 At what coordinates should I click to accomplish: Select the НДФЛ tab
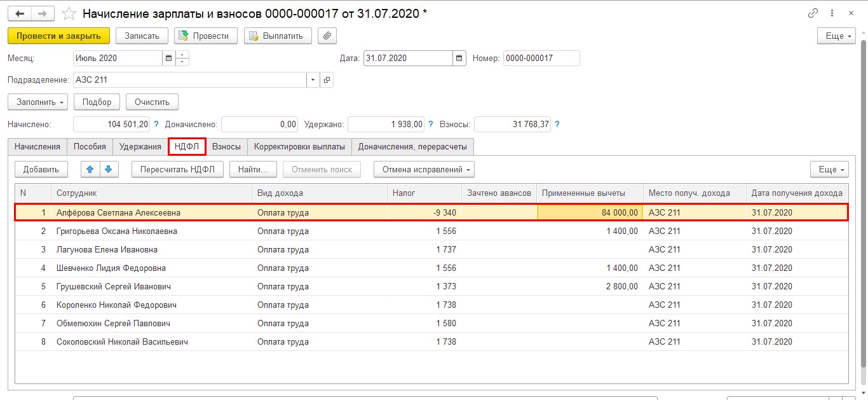point(187,147)
